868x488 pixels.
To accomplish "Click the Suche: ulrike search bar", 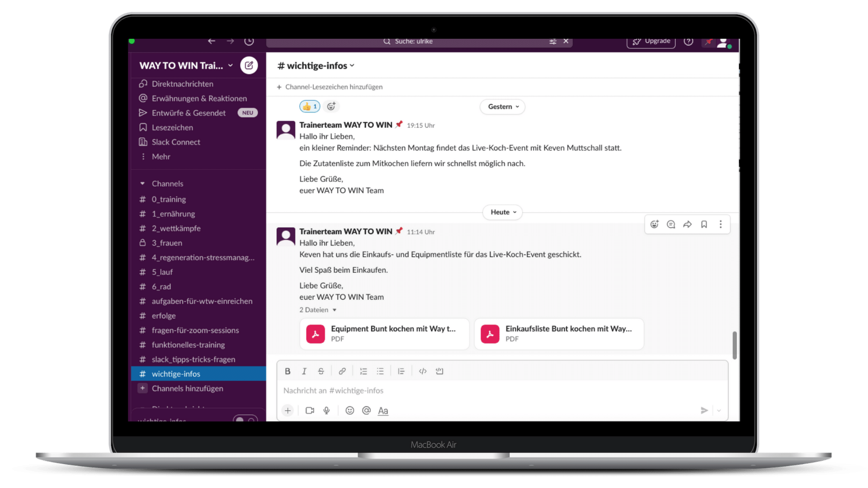I will pyautogui.click(x=419, y=42).
